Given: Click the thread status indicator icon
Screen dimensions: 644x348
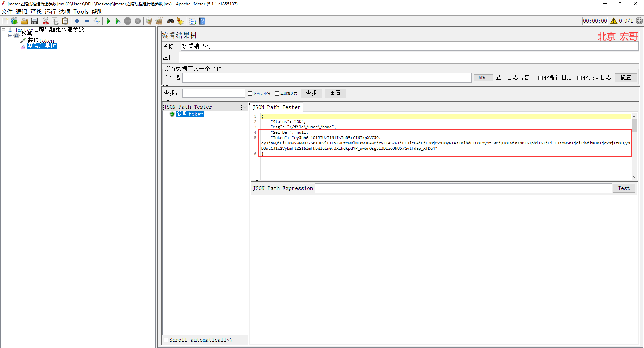Looking at the screenshot, I should 639,21.
